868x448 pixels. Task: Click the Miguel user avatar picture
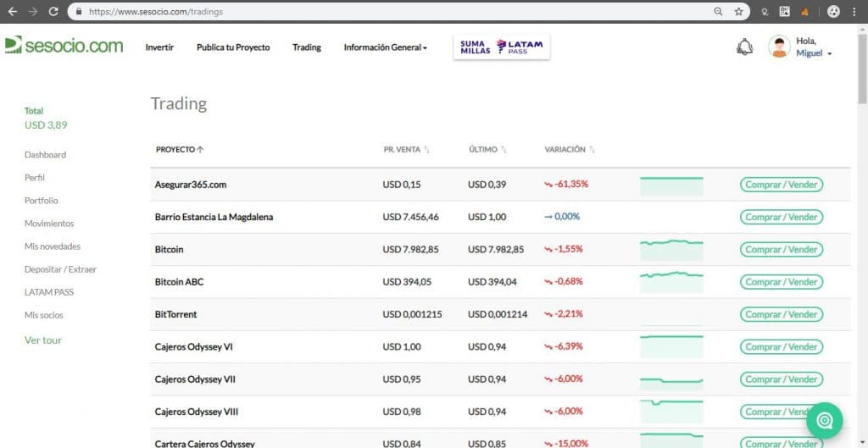tap(779, 47)
